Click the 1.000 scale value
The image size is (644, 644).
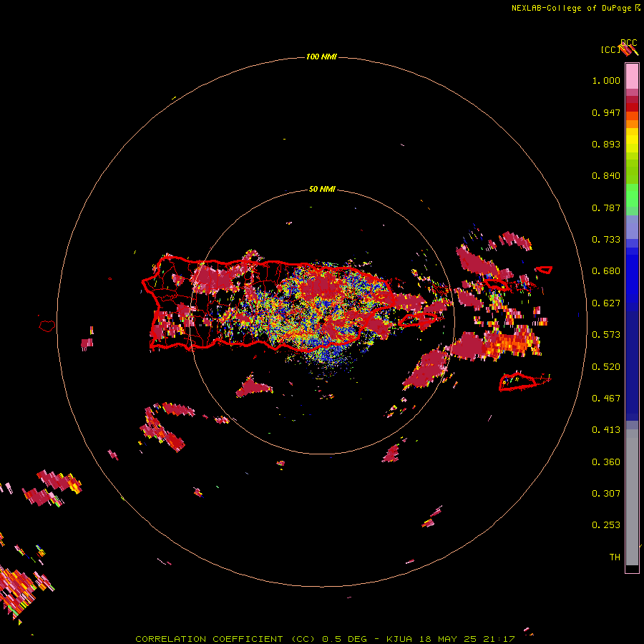(x=606, y=80)
